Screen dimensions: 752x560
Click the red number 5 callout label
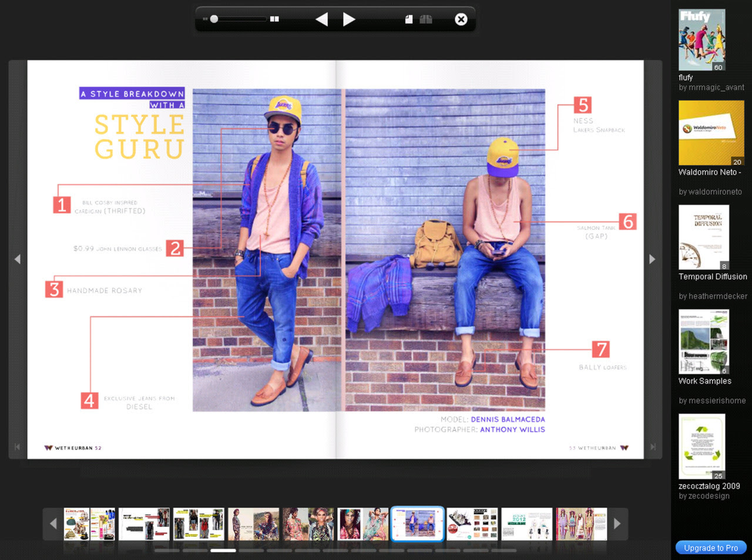[x=583, y=105]
